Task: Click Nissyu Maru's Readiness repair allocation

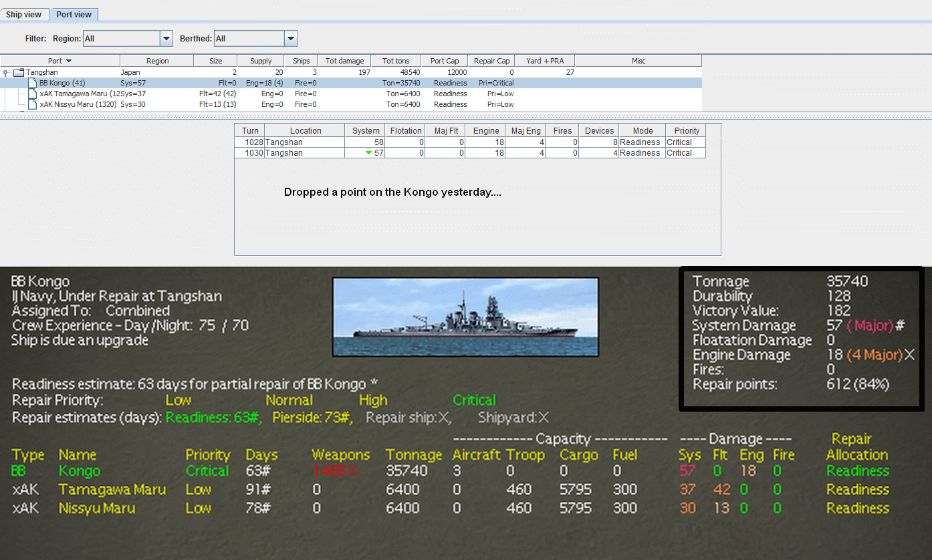Action: [x=858, y=508]
